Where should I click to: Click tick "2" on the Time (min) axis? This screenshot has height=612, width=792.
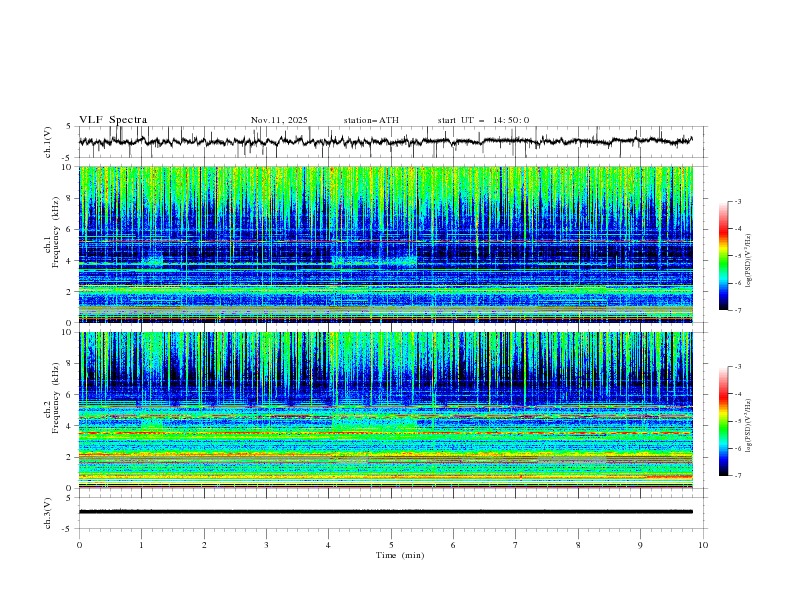tap(204, 545)
